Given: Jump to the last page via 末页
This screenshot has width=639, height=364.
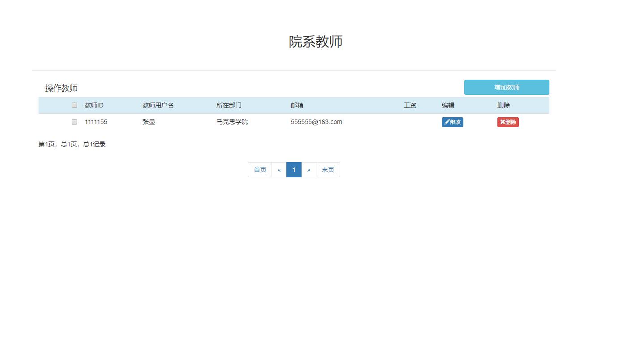Looking at the screenshot, I should pos(328,170).
